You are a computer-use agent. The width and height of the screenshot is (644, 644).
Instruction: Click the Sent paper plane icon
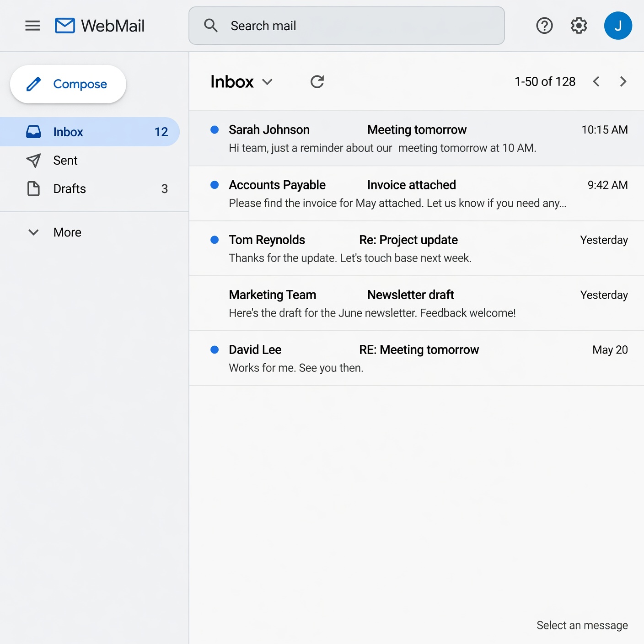point(33,161)
